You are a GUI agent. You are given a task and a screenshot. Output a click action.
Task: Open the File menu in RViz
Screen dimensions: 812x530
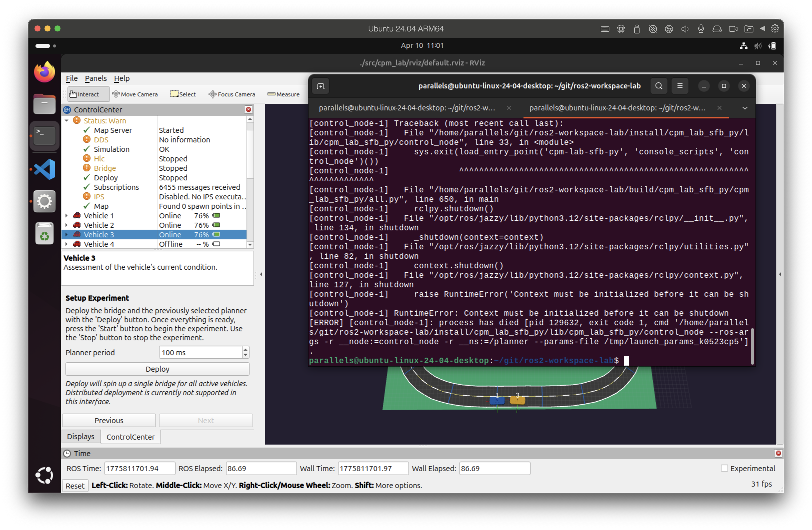[x=72, y=78]
